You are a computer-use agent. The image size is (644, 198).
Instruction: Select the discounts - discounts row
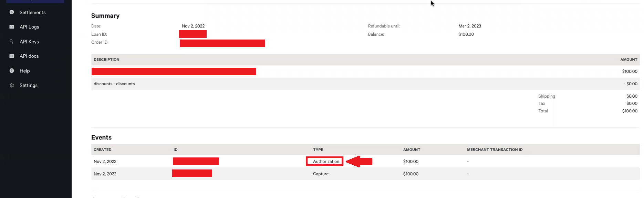114,84
